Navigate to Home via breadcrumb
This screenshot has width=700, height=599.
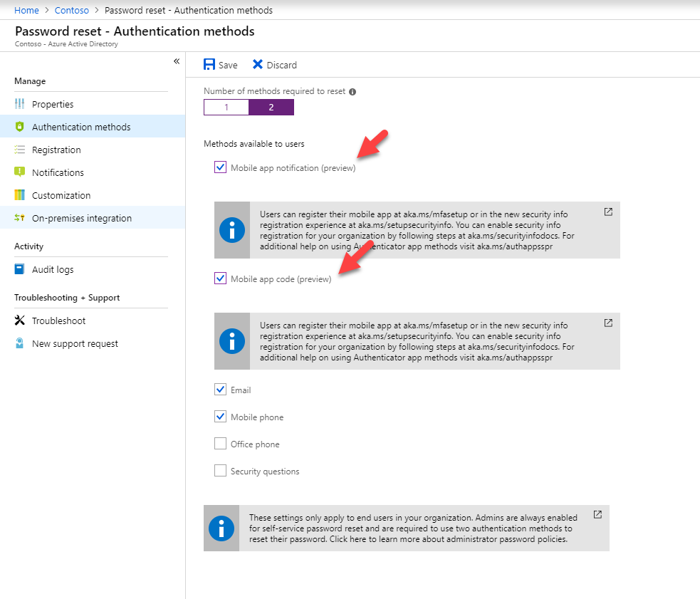pyautogui.click(x=26, y=10)
